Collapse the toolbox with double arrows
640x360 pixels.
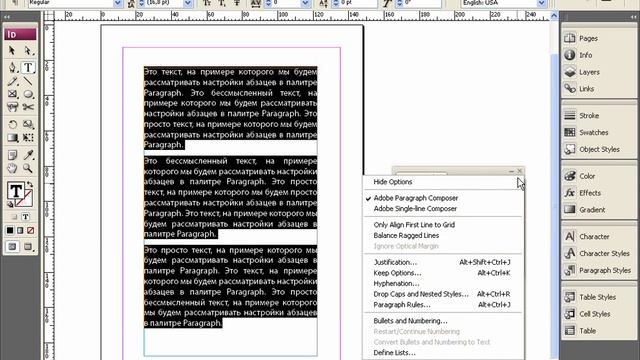point(7,17)
